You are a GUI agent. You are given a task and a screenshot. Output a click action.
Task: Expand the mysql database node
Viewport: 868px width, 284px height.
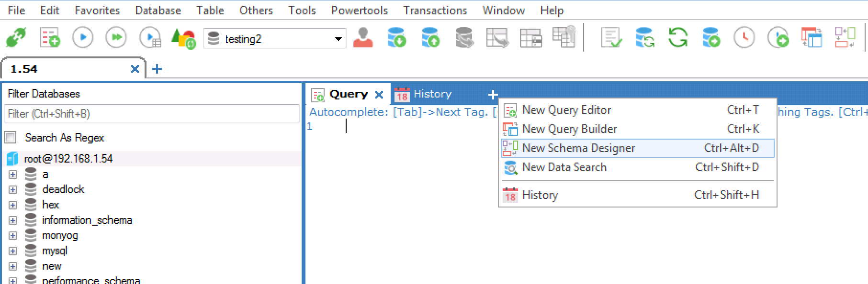click(x=13, y=251)
